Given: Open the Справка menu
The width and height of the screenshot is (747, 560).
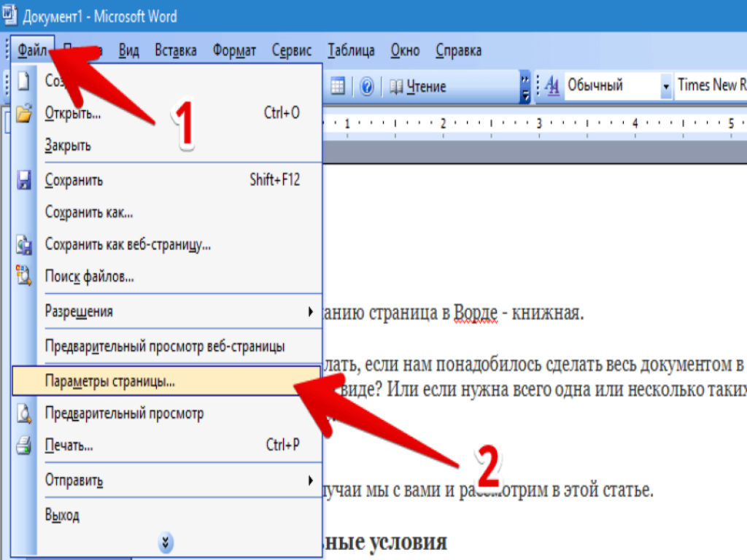Looking at the screenshot, I should click(x=458, y=50).
